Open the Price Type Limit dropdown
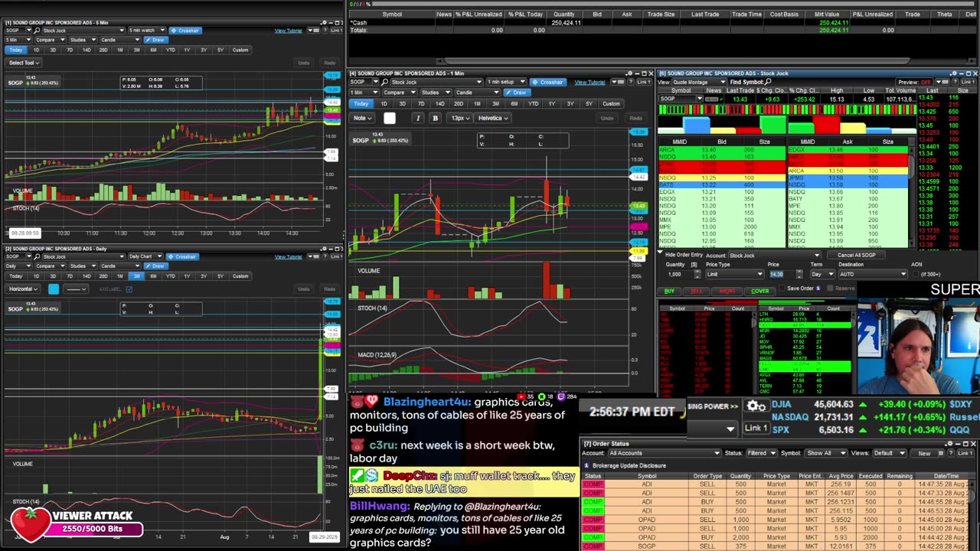This screenshot has height=551, width=980. point(734,274)
